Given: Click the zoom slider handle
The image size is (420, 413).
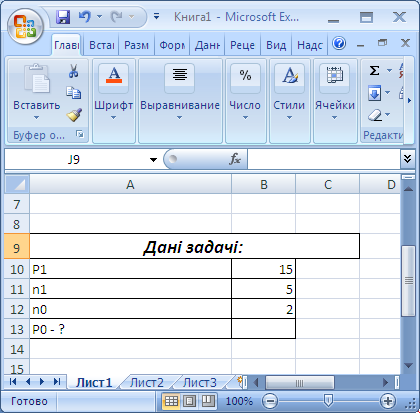Looking at the screenshot, I should click(x=328, y=401).
